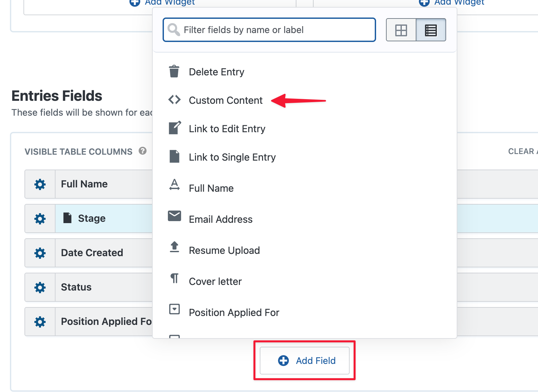Click the Full Name text-field icon
The height and width of the screenshot is (392, 538).
(x=174, y=185)
